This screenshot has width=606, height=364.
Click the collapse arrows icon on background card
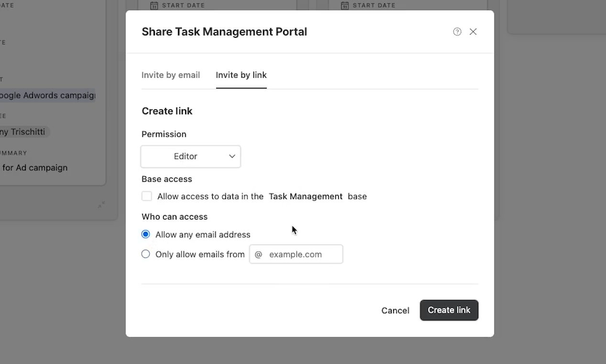101,204
